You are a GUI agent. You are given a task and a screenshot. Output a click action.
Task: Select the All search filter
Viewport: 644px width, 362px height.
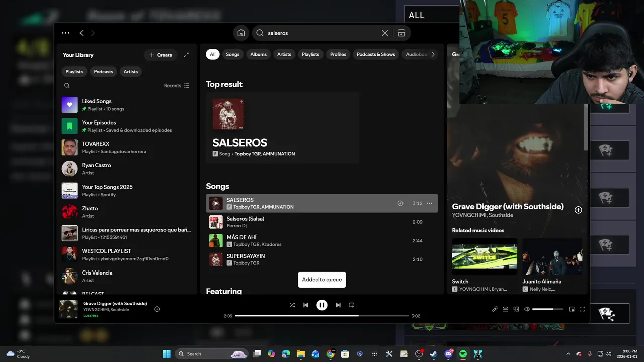point(213,54)
